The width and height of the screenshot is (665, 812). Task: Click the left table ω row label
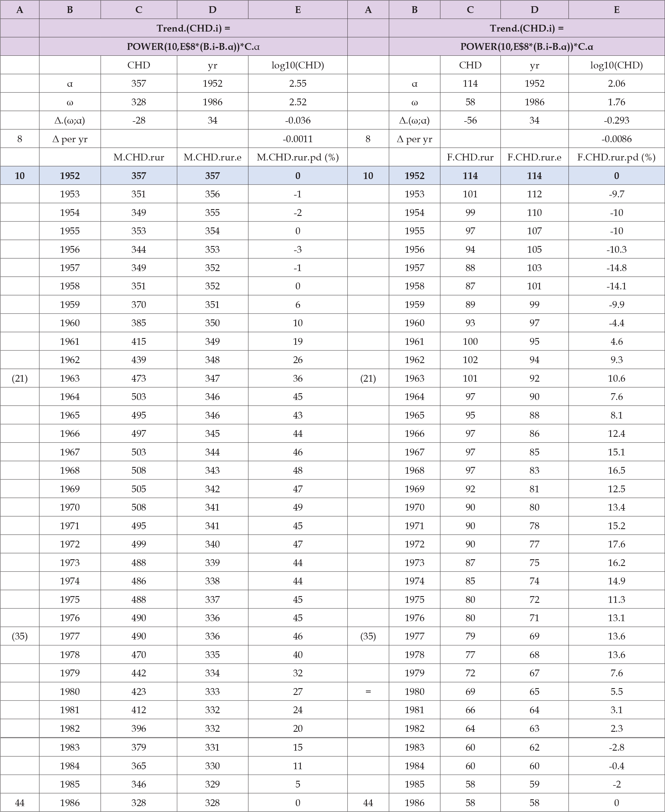coord(70,102)
